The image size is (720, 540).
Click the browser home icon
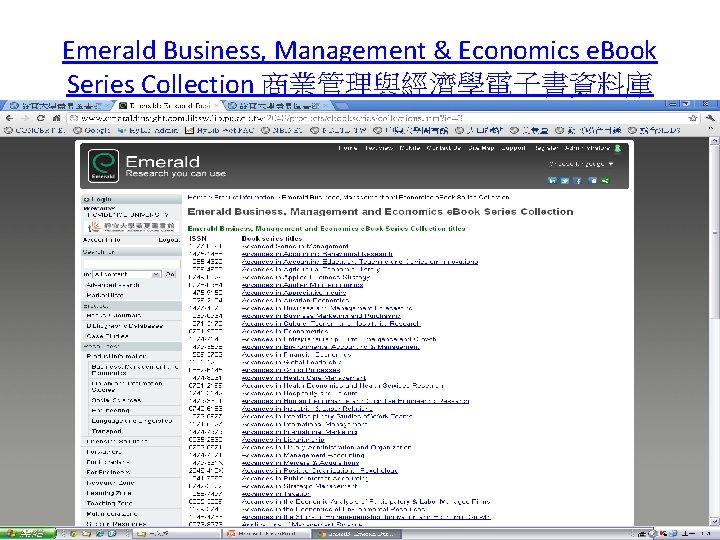click(x=56, y=118)
